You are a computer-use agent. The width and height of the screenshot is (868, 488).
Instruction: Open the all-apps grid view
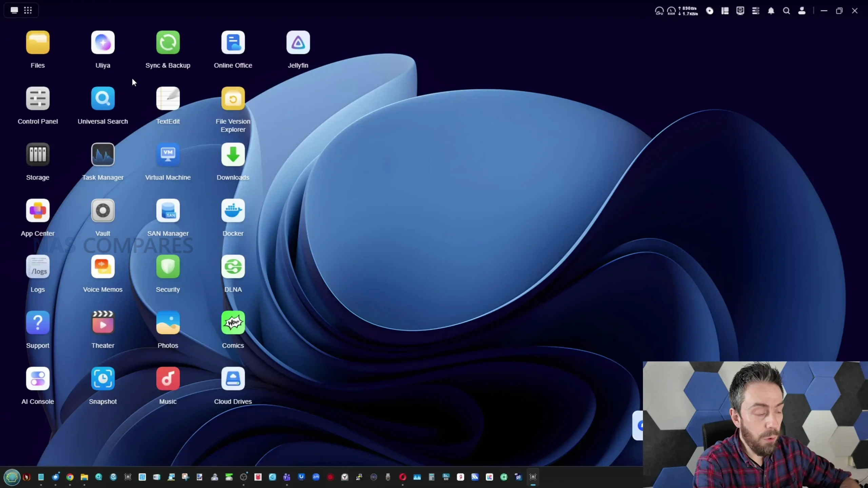(28, 11)
